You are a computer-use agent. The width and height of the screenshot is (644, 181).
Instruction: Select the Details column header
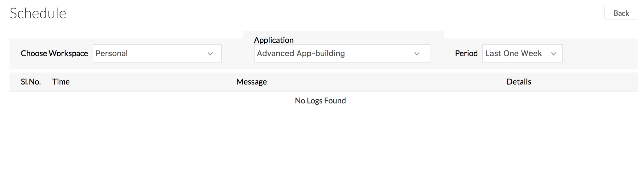(519, 82)
